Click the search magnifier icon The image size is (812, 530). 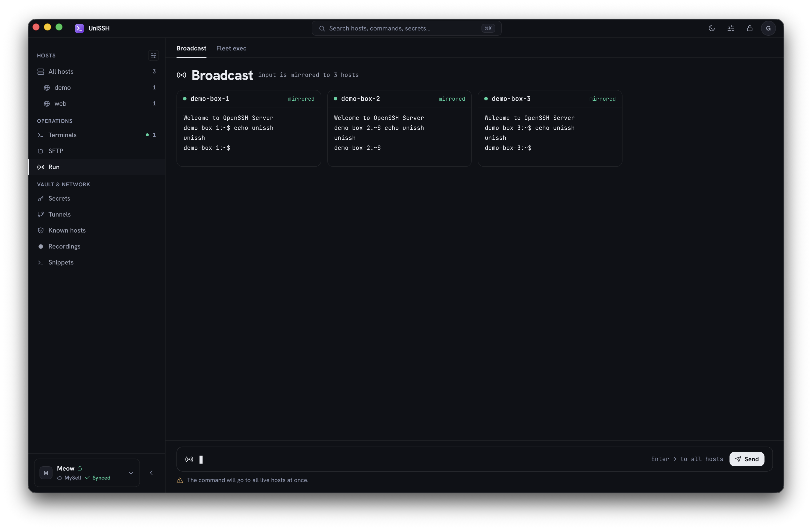tap(322, 28)
